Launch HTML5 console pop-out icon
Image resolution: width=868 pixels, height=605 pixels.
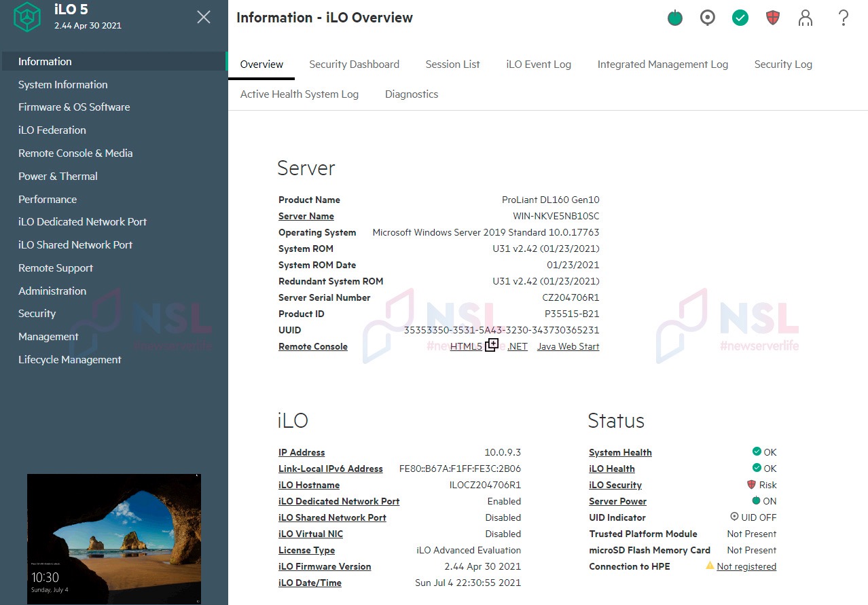pos(492,345)
